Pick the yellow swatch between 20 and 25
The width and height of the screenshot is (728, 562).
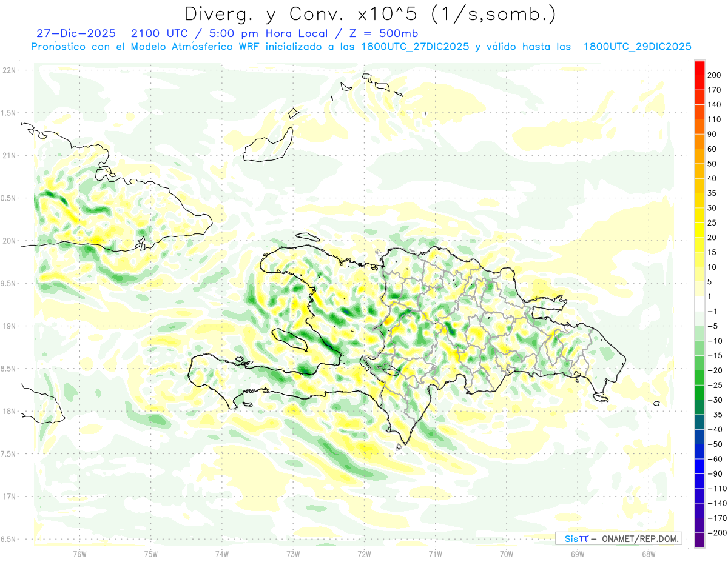699,230
